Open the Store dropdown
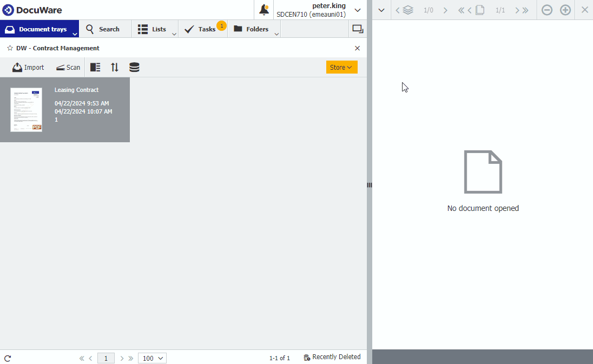Screen dimensions: 593x364 (341, 67)
